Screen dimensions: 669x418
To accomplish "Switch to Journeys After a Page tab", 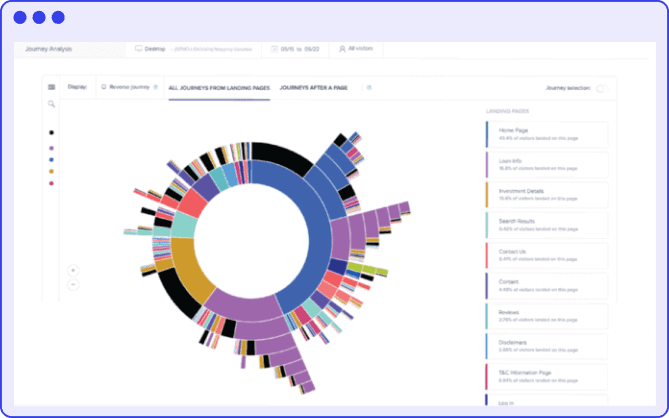I will click(x=313, y=88).
